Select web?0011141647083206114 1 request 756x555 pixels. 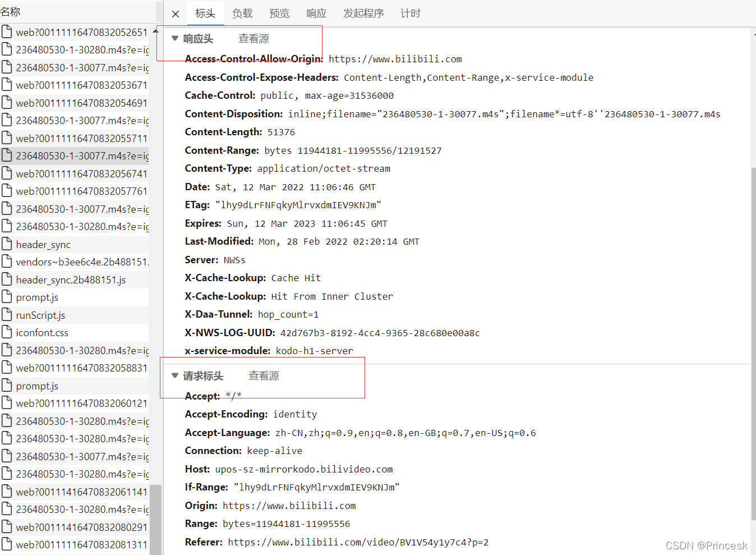point(75,492)
